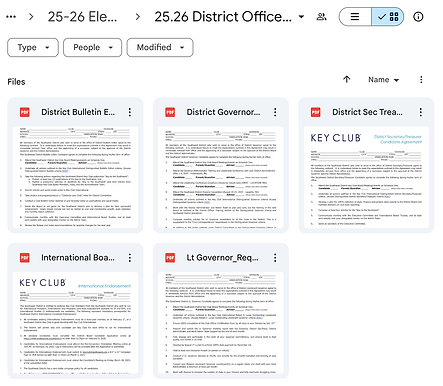Open the Lt Governor_Req document thumbnail
This screenshot has width=443, height=386.
[221, 323]
